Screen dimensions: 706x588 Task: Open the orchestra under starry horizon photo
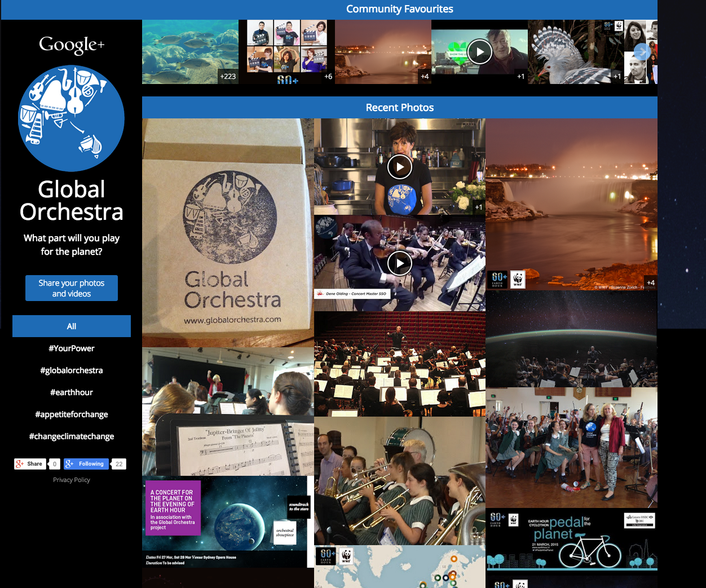(571, 339)
